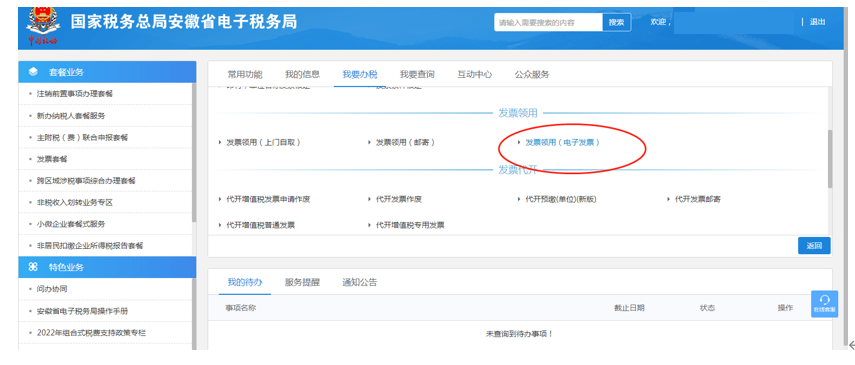Click the 未查询到待办事项 message
This screenshot has height=365, width=855.
(519, 334)
